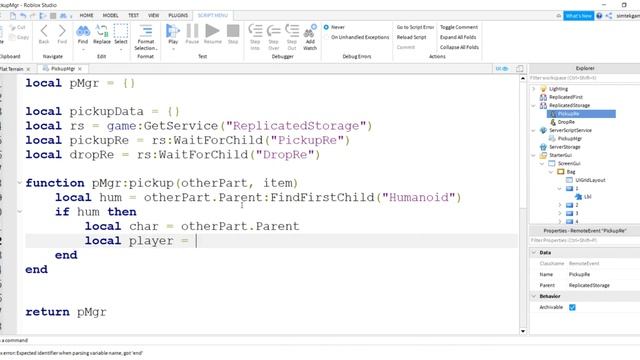Select DropRe in Explorer tree
640x360 pixels.
point(566,122)
